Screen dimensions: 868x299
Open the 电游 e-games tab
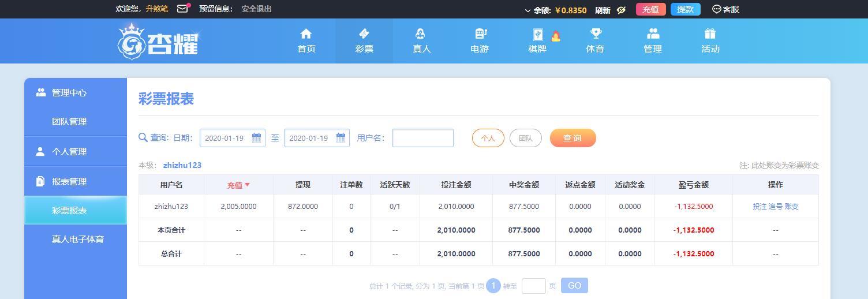tap(480, 41)
